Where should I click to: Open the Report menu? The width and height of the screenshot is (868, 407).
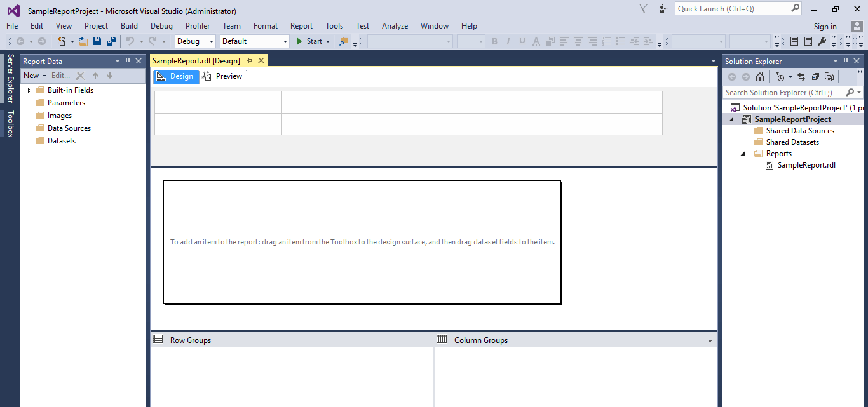(x=301, y=26)
